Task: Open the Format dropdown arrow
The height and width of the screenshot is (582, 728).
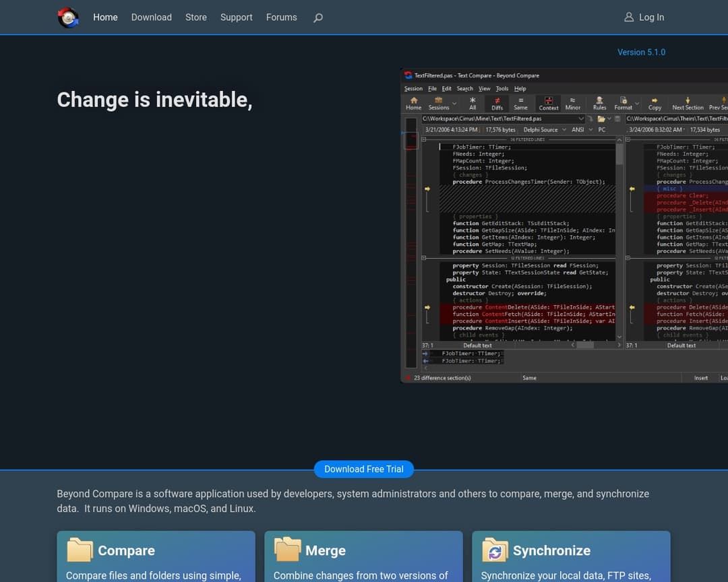Action: coord(637,104)
